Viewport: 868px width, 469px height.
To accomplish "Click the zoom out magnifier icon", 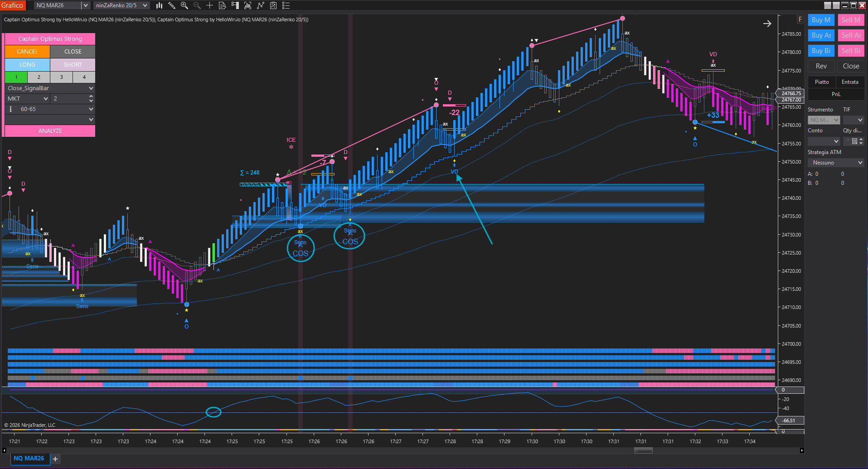I will click(x=197, y=5).
